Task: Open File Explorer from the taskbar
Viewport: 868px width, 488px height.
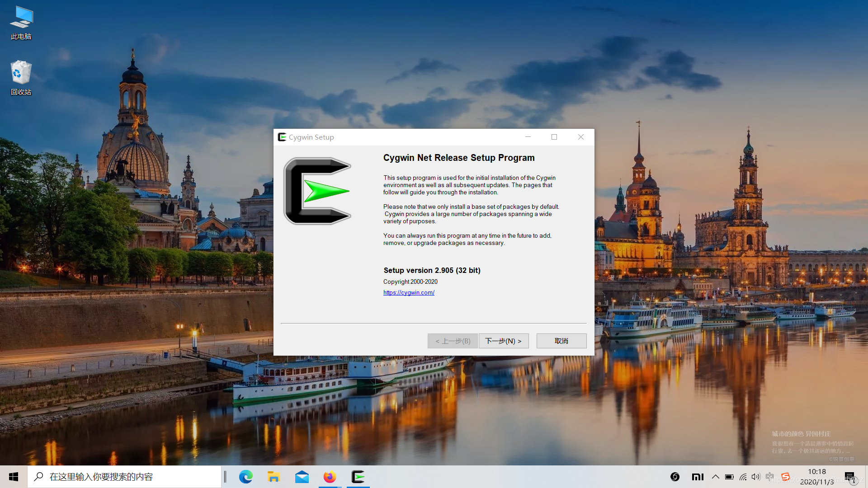Action: point(274,477)
